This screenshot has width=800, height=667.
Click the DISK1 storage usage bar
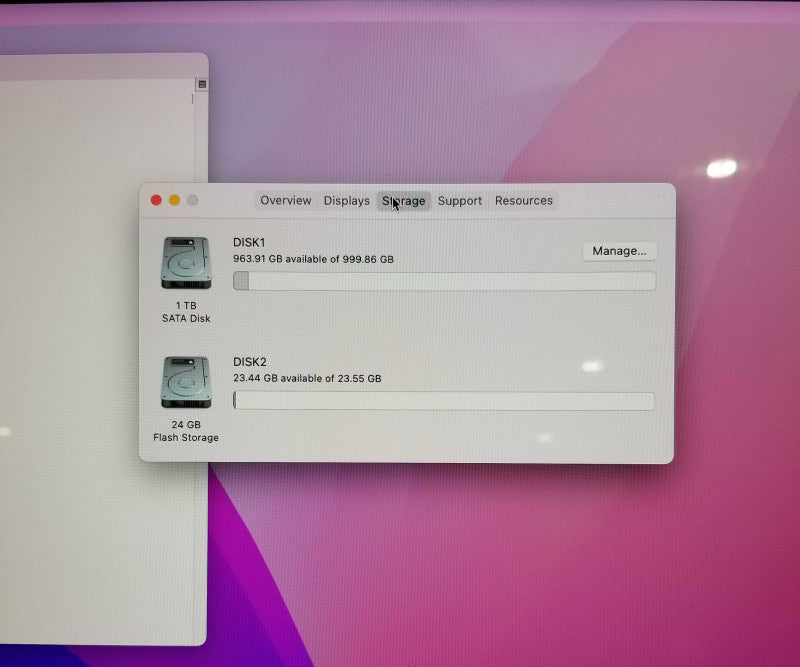444,281
